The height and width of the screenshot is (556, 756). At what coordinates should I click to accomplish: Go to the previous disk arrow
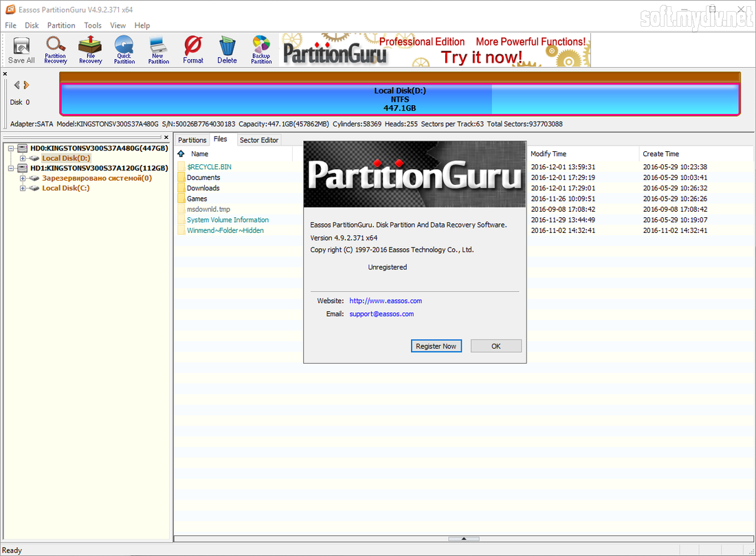tap(17, 85)
